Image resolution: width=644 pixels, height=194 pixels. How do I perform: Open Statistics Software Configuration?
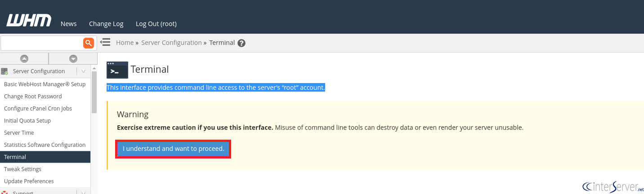pos(45,145)
